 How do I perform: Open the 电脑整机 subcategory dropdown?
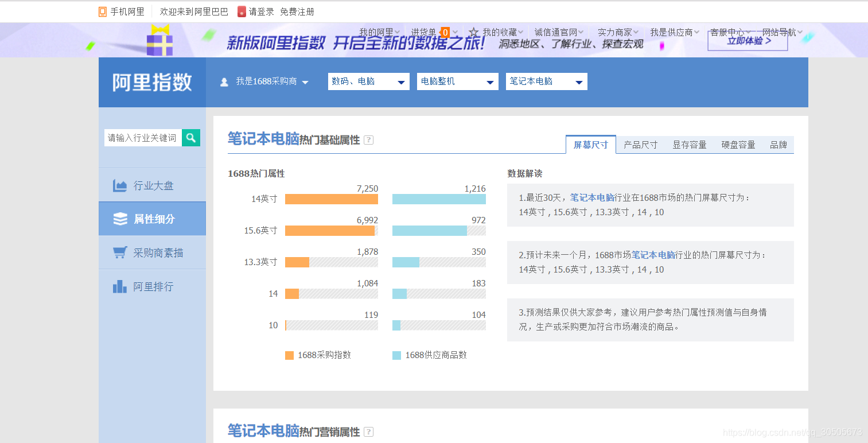(x=457, y=81)
